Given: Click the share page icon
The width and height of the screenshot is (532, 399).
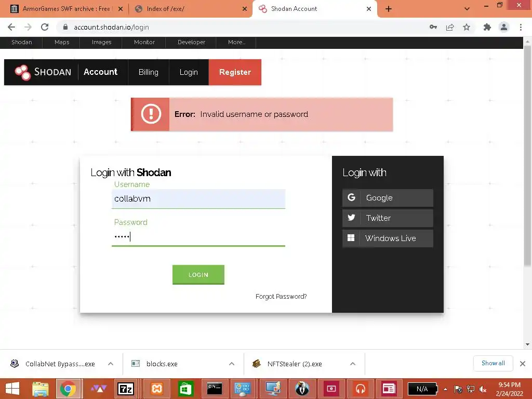Looking at the screenshot, I should 450,27.
